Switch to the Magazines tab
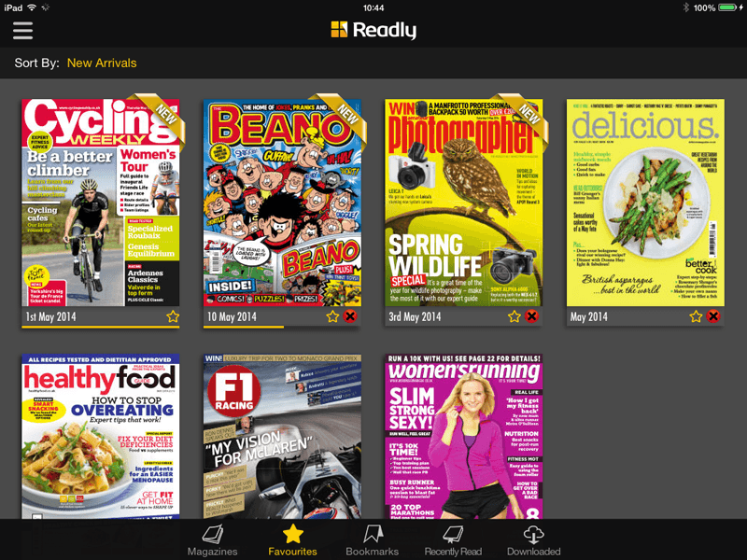747x560 pixels. click(213, 540)
